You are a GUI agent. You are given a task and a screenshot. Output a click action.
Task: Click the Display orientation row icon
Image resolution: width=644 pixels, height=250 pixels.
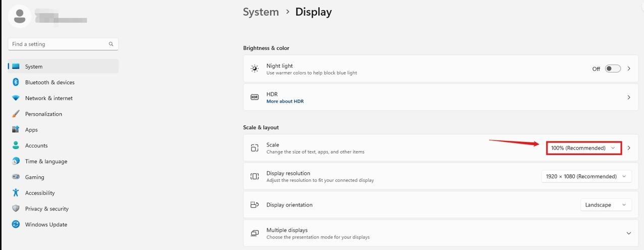tap(255, 205)
